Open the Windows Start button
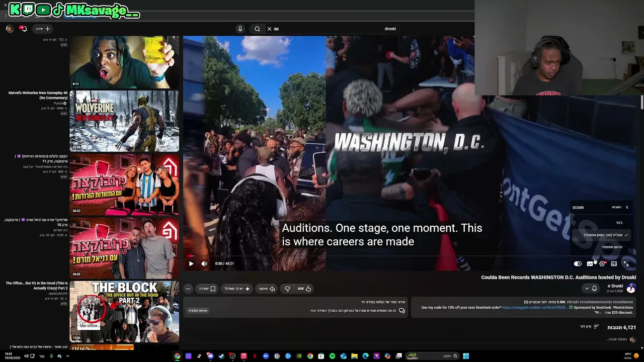This screenshot has width=644, height=362. click(466, 356)
